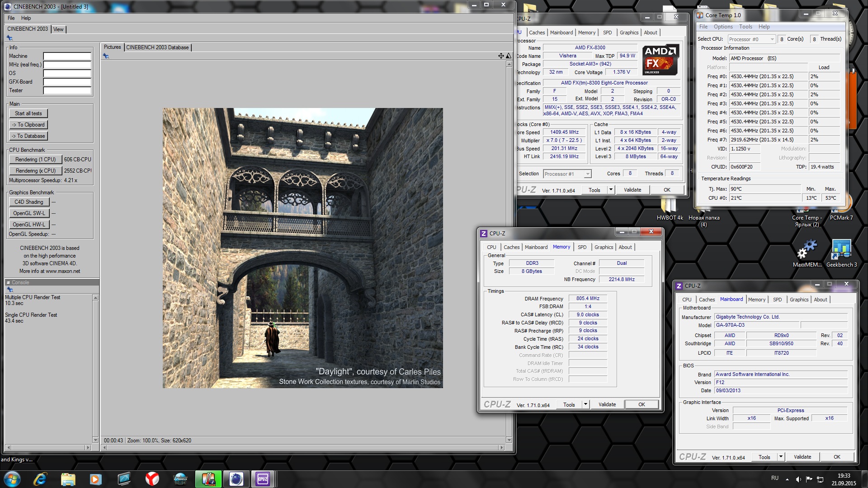
Task: Switch to View tab in CINEBENCH
Action: point(59,29)
